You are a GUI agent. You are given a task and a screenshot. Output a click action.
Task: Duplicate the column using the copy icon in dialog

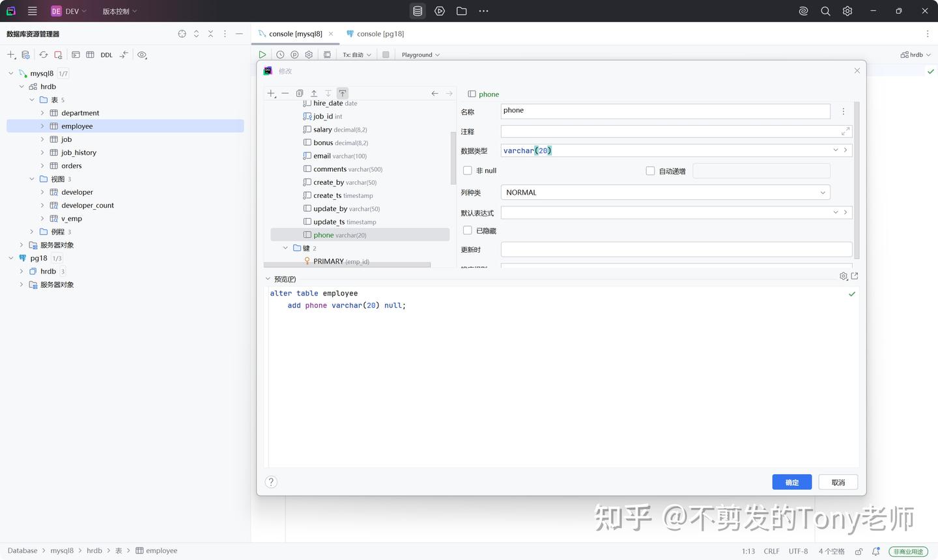300,93
